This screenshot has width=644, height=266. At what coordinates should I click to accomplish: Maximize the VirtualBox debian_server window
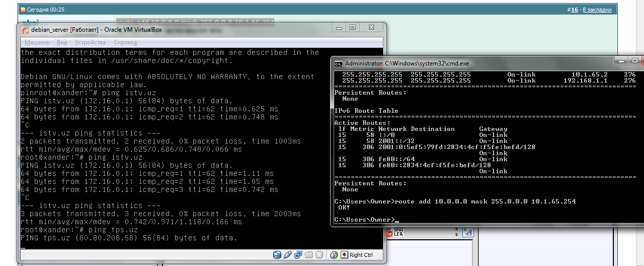353,28
